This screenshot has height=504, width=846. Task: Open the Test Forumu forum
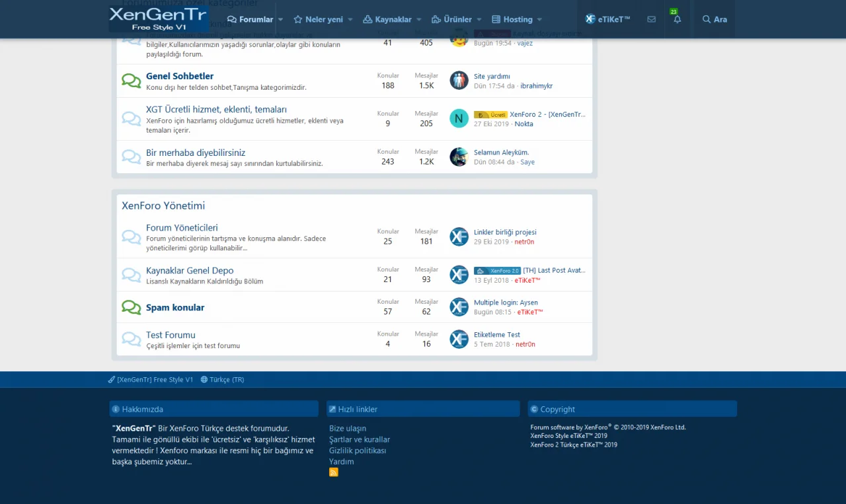click(x=171, y=335)
